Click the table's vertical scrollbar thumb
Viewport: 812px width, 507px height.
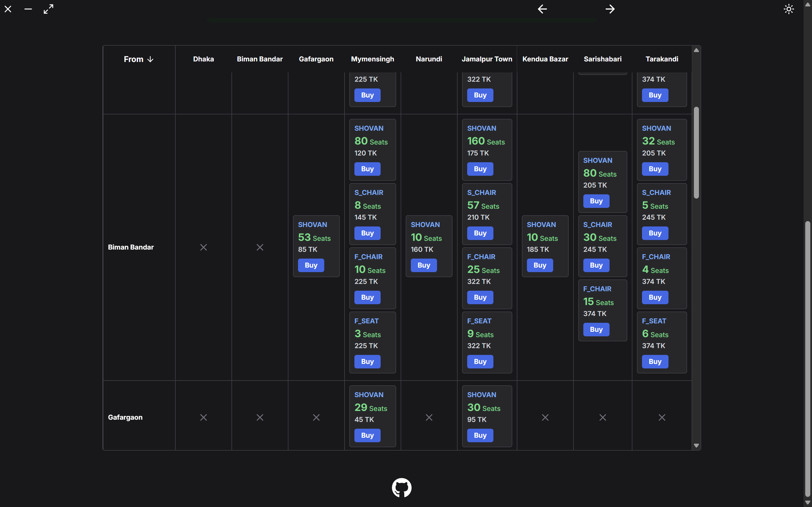coord(696,153)
